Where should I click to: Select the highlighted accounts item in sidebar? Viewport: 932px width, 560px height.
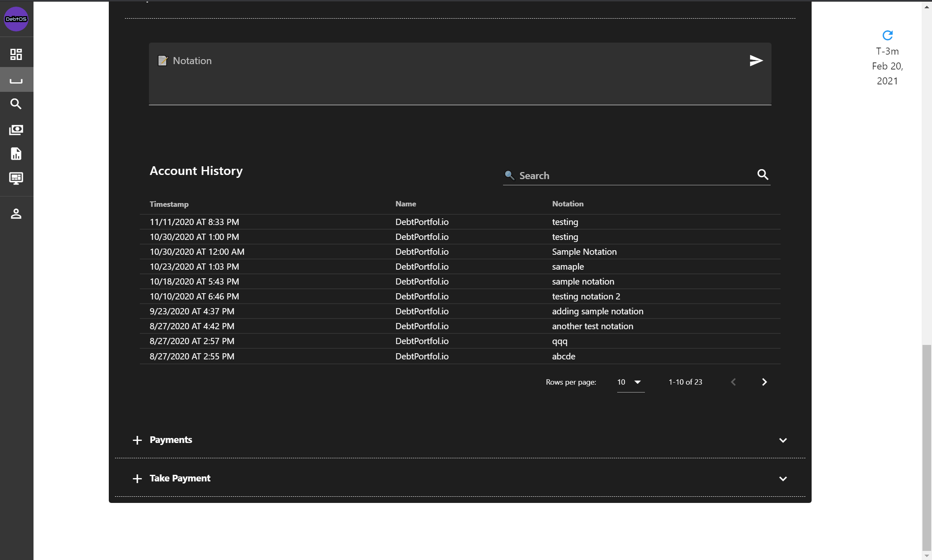coord(16,80)
